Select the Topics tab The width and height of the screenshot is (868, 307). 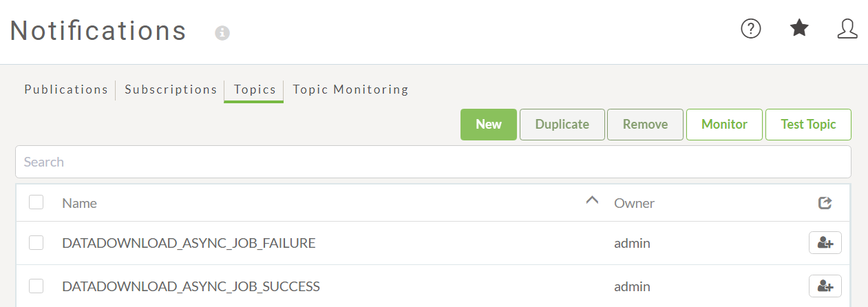(x=254, y=90)
